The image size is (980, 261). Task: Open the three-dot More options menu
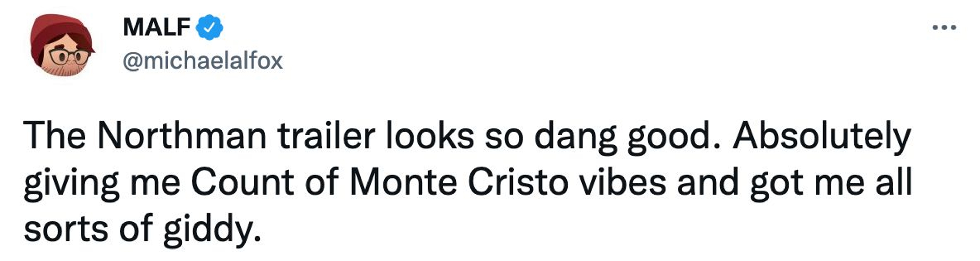[x=944, y=27]
